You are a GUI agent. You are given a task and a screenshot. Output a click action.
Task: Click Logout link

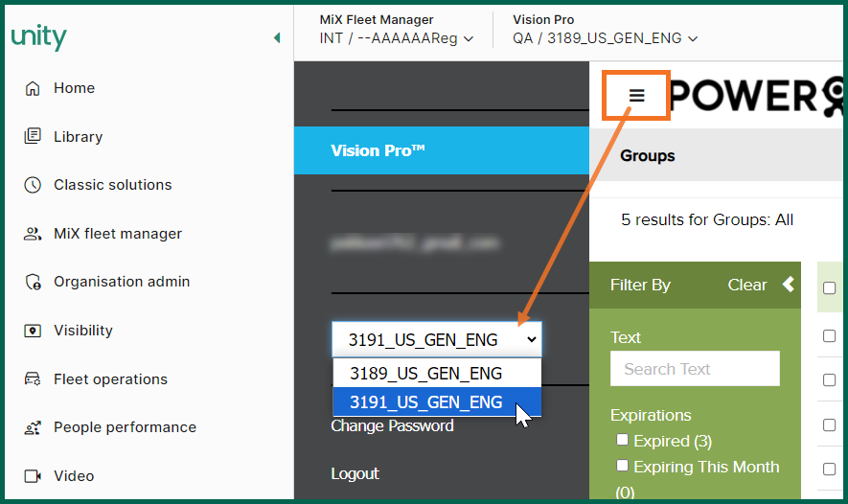pyautogui.click(x=355, y=473)
